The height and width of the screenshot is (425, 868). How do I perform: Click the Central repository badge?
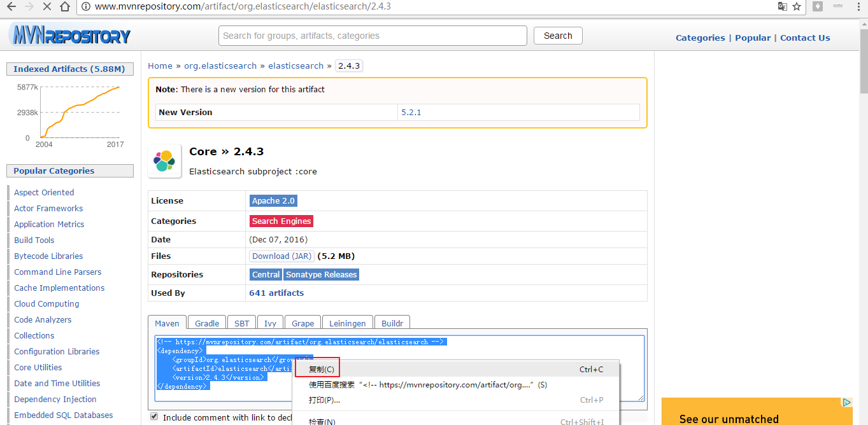coord(266,274)
